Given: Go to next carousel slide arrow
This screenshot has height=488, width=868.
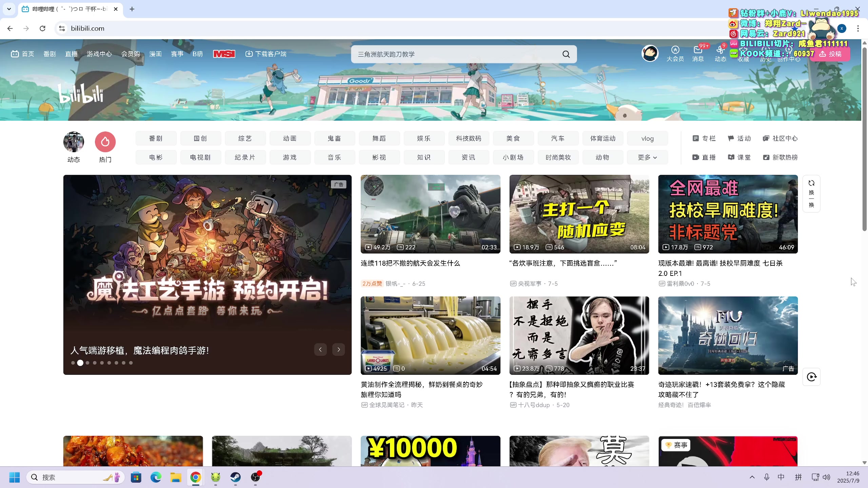Looking at the screenshot, I should [x=338, y=349].
